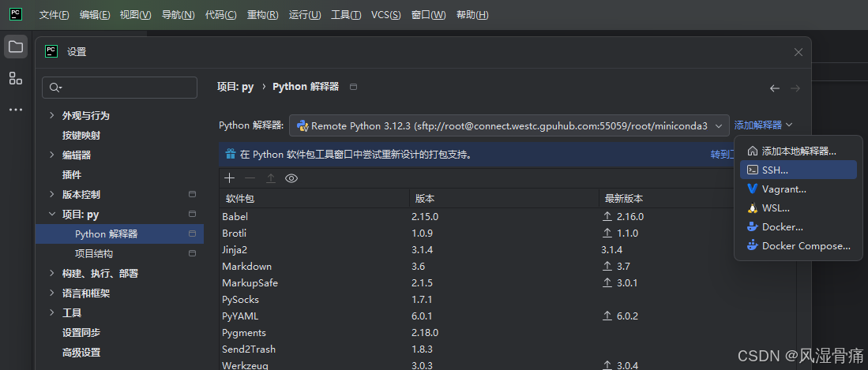
Task: Select 插件 in settings tree
Action: (72, 175)
